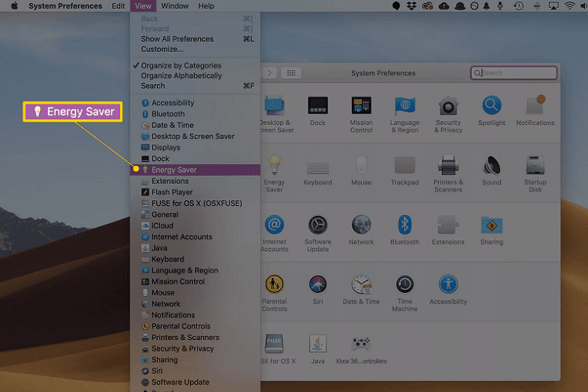Choose Show All Preferences menu item

click(x=195, y=39)
